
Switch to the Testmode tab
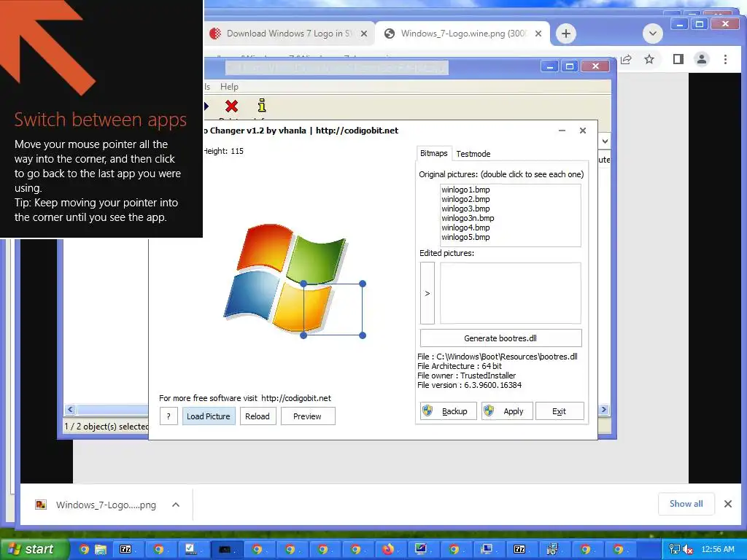coord(473,154)
